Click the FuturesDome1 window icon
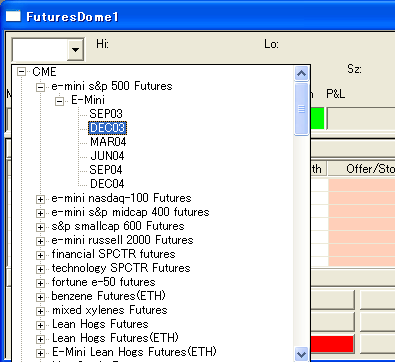Viewport: 395px width, 362px height. click(x=13, y=16)
